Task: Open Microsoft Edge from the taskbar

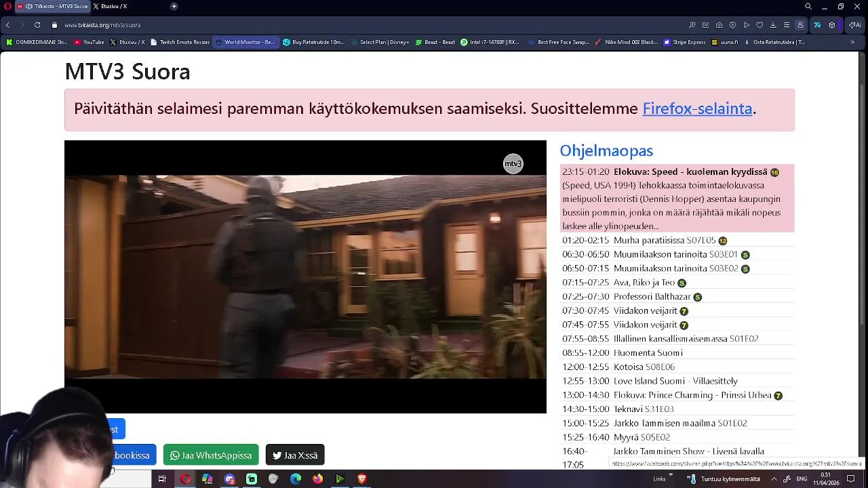Action: [295, 479]
